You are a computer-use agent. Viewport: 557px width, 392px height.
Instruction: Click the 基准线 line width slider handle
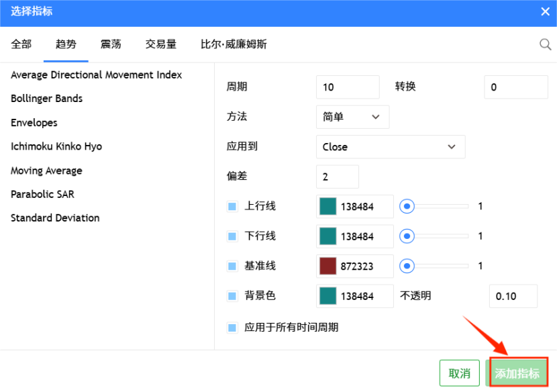tap(407, 266)
